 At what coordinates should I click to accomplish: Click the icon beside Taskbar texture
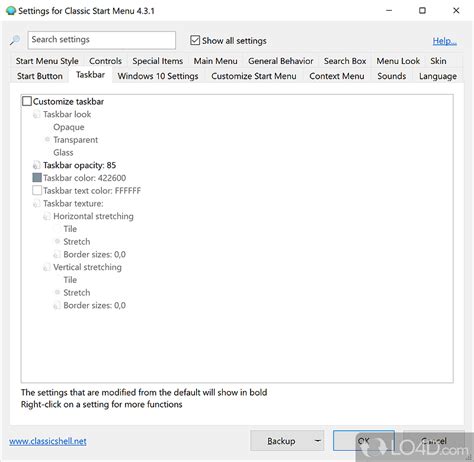(x=36, y=204)
